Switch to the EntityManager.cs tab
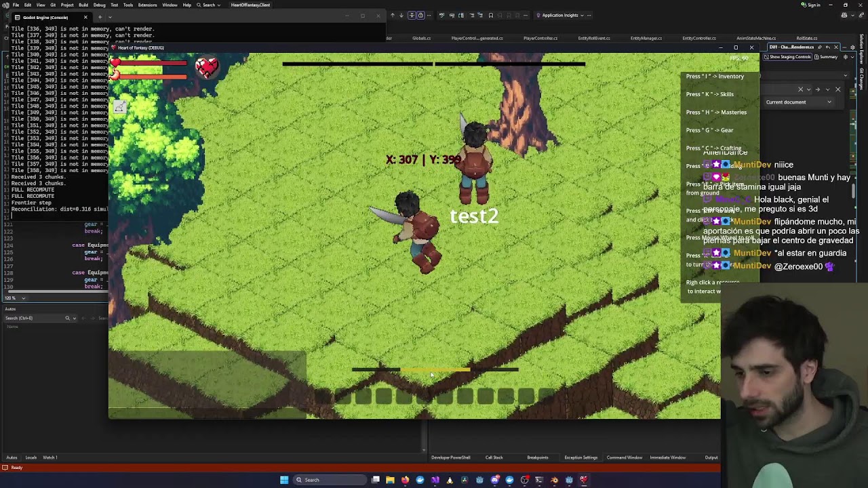The height and width of the screenshot is (488, 868). coord(646,38)
